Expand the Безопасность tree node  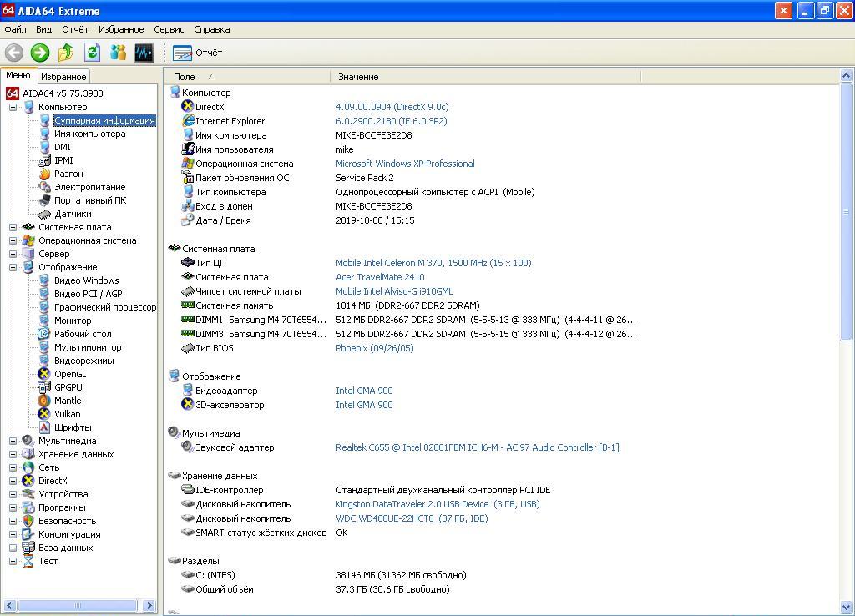click(x=13, y=521)
